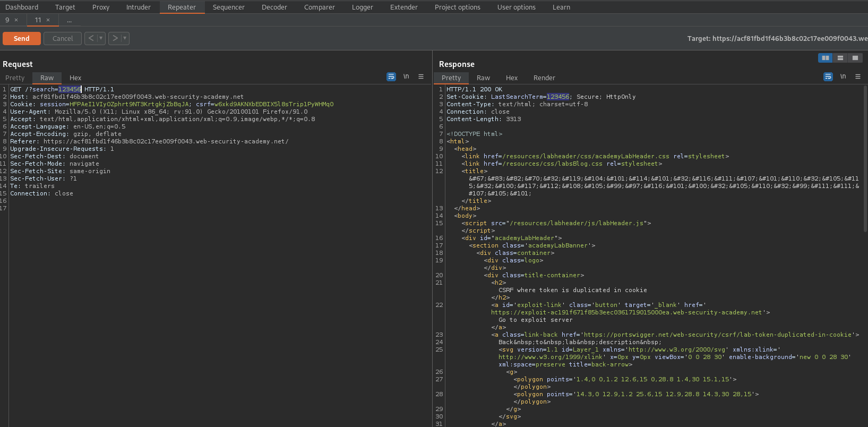
Task: Switch Response view to Pretty
Action: pyautogui.click(x=451, y=78)
